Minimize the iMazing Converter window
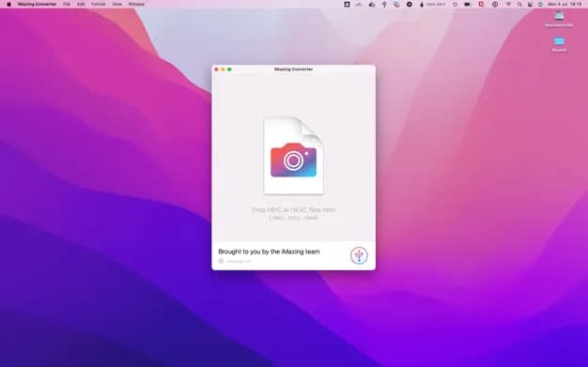This screenshot has height=367, width=588. click(x=223, y=69)
